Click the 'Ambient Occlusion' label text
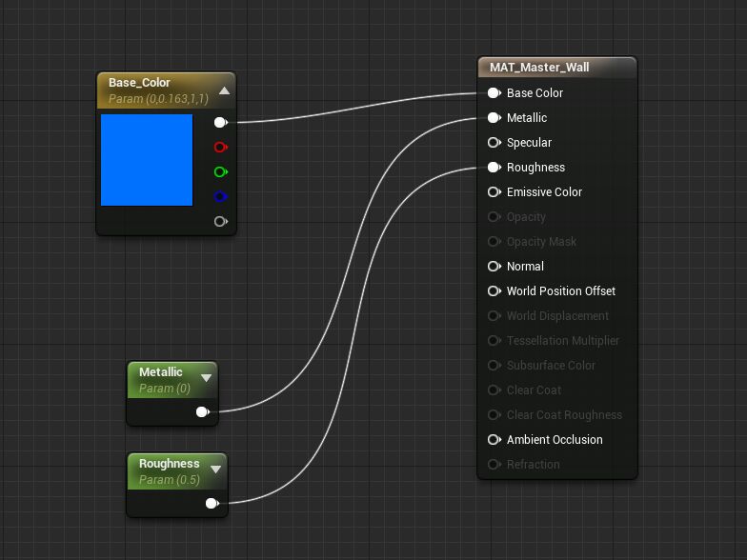This screenshot has width=747, height=560. [555, 440]
